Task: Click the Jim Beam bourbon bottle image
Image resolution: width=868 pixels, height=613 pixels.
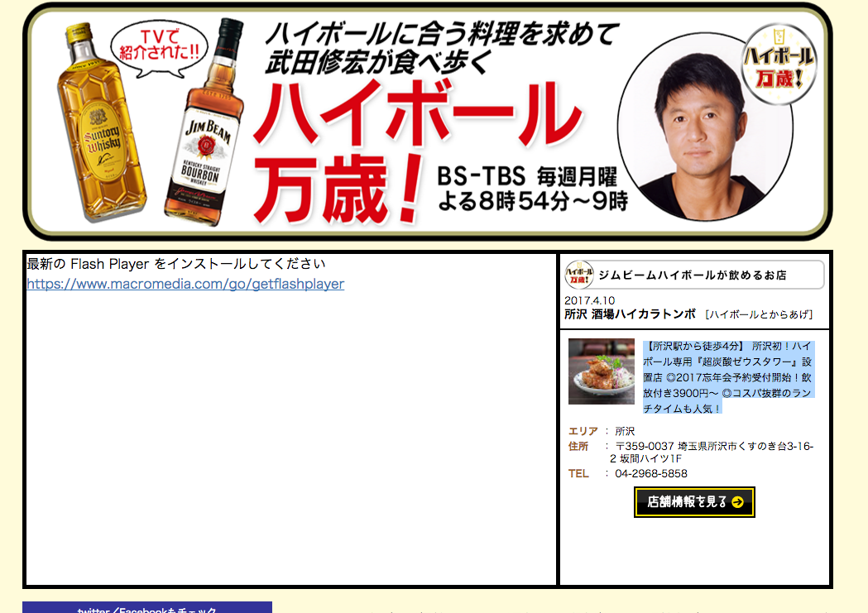Action: pos(204,122)
